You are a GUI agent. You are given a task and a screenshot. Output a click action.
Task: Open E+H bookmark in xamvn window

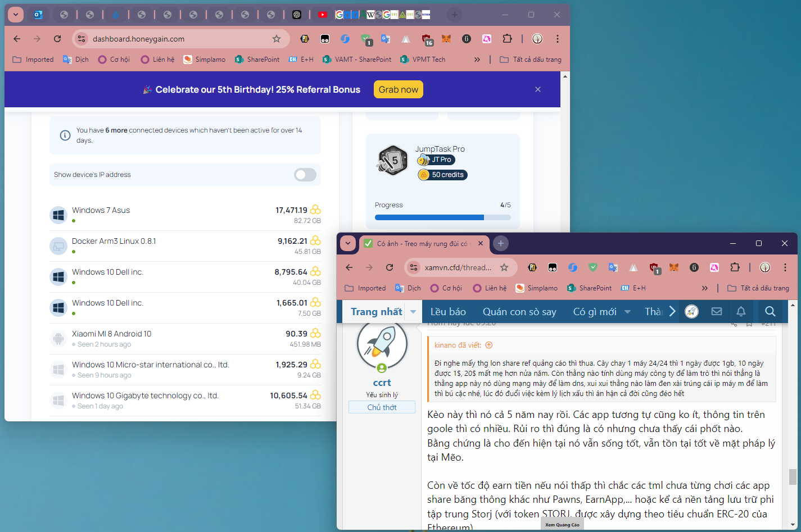point(633,288)
